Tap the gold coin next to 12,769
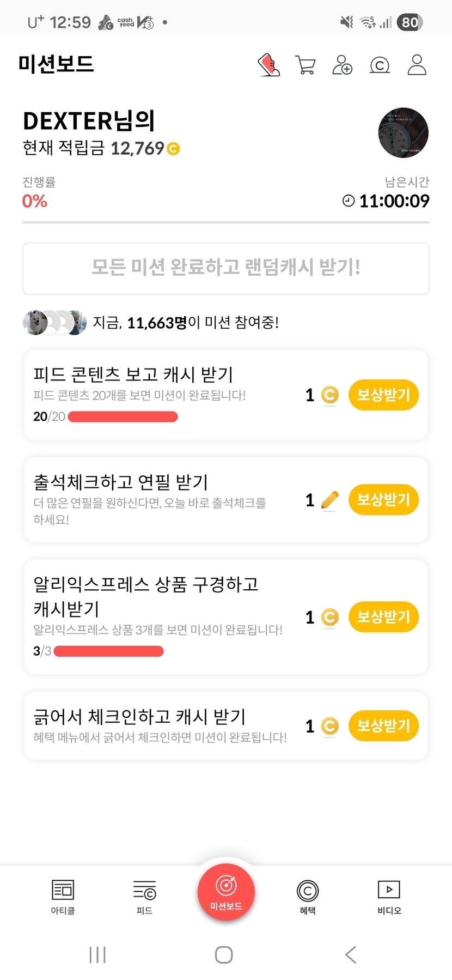 (x=173, y=148)
